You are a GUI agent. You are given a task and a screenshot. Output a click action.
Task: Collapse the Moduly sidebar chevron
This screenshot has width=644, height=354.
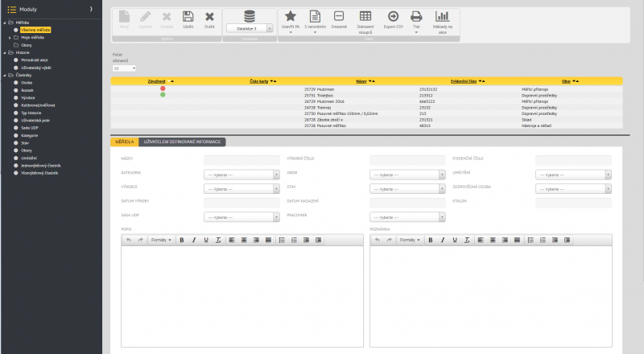[91, 9]
